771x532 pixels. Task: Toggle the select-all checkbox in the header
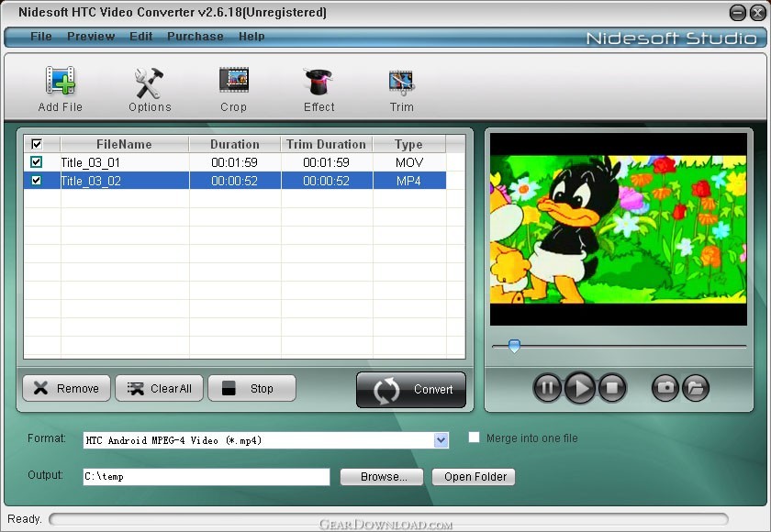pyautogui.click(x=37, y=144)
